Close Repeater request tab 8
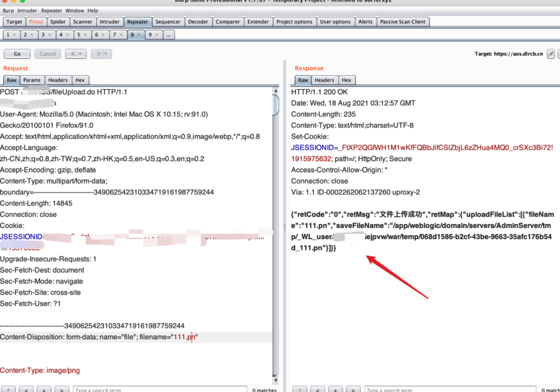Screen dimensions: 560x392 [139, 35]
